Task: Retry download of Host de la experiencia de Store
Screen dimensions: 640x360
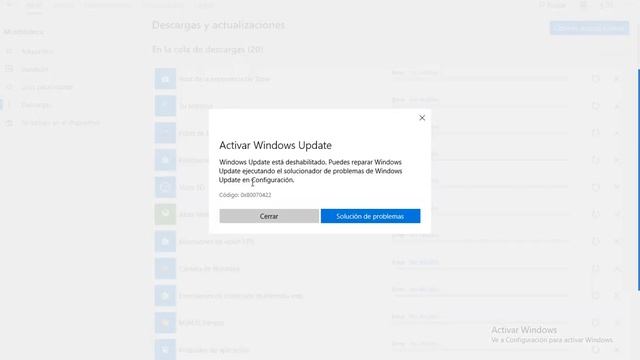Action: click(596, 79)
